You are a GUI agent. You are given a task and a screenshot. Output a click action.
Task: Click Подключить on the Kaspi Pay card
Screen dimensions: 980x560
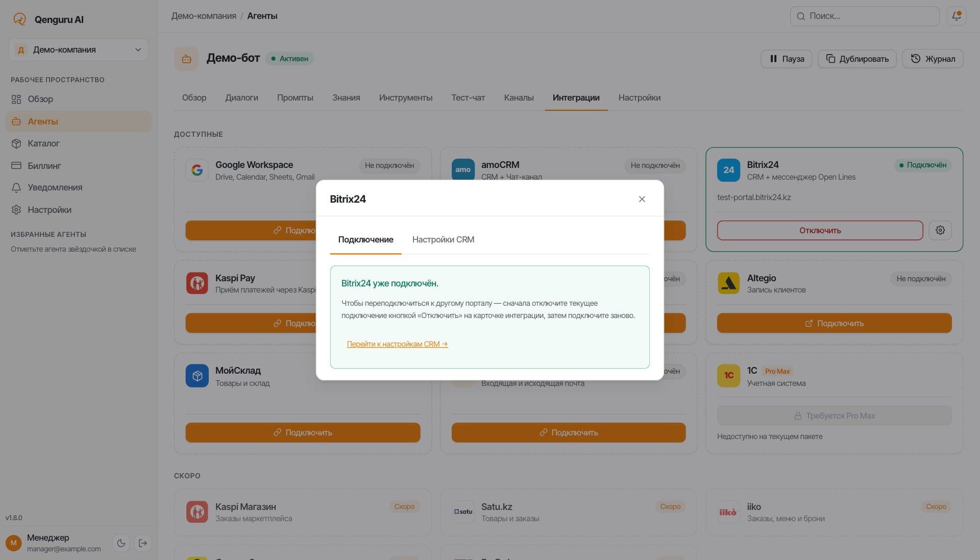tap(251, 323)
